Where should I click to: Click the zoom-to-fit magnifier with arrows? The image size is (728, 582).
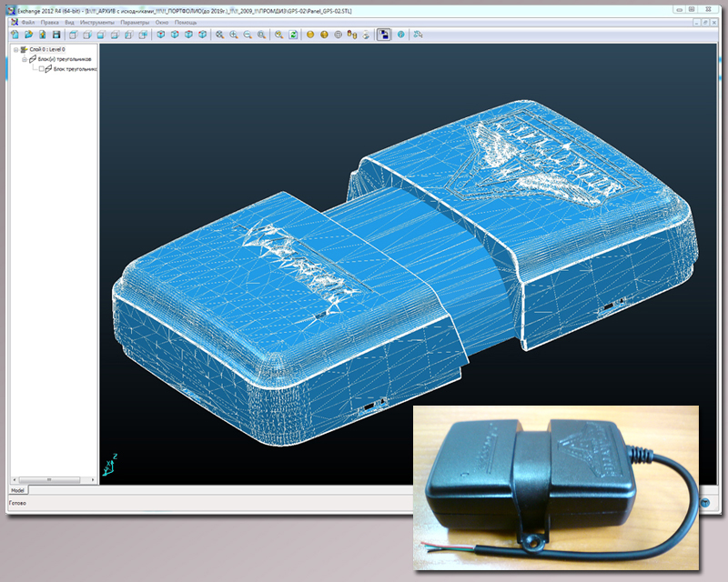pyautogui.click(x=219, y=35)
